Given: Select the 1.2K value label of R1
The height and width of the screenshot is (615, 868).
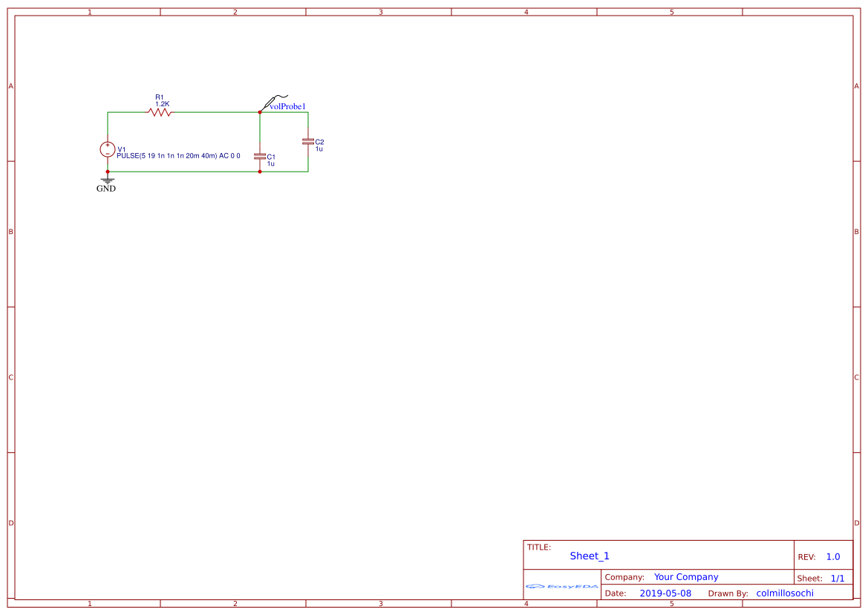Looking at the screenshot, I should 161,104.
